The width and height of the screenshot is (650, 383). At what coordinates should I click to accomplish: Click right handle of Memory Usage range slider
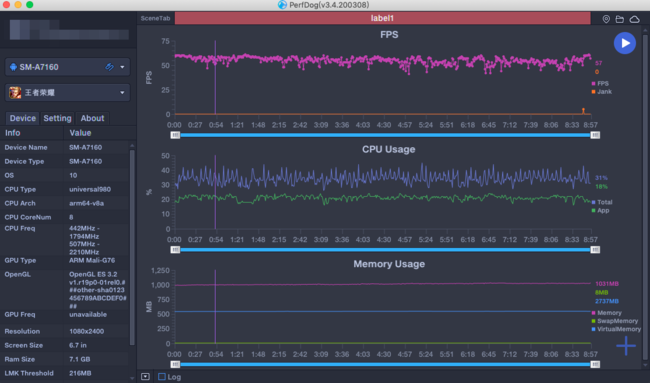(x=595, y=364)
